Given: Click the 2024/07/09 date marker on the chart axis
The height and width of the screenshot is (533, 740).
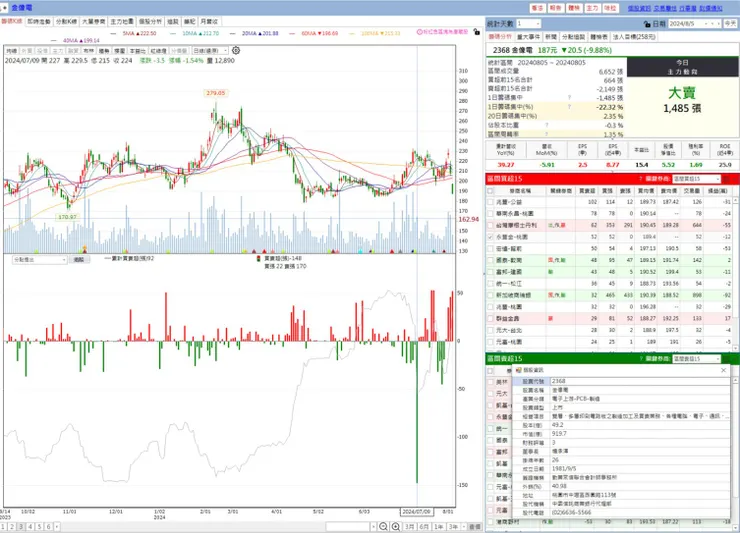Looking at the screenshot, I should click(x=416, y=511).
